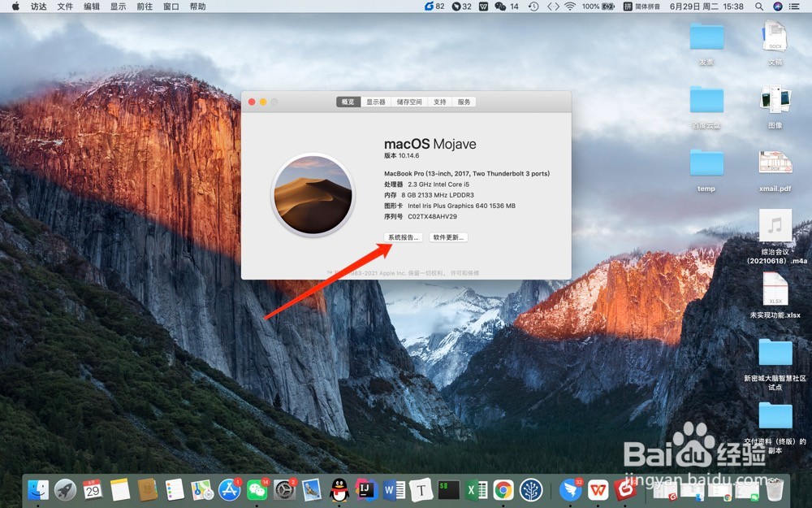The width and height of the screenshot is (812, 508).
Task: Open the 帮助 menu
Action: 197,7
